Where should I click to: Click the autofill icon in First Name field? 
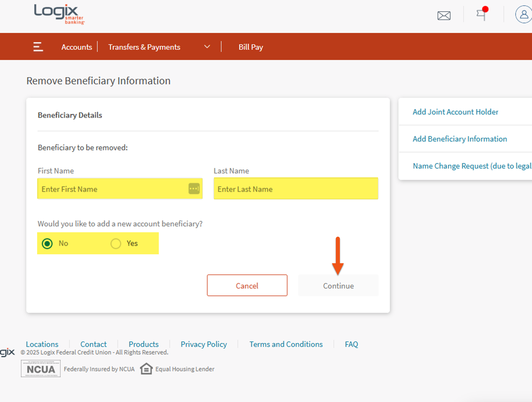tap(194, 189)
